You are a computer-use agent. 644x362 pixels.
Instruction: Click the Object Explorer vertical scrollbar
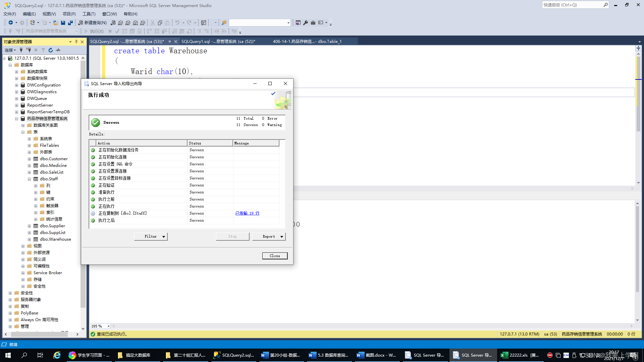83,193
